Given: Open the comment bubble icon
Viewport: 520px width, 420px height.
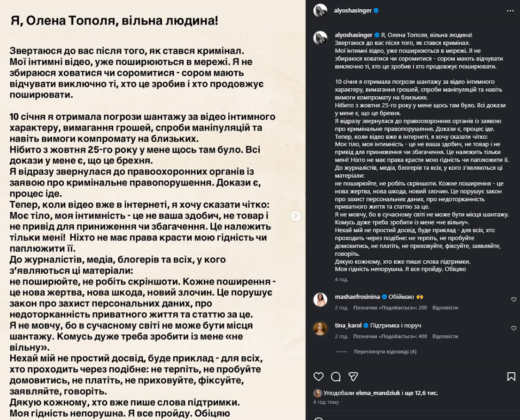Looking at the screenshot, I should coord(336,377).
